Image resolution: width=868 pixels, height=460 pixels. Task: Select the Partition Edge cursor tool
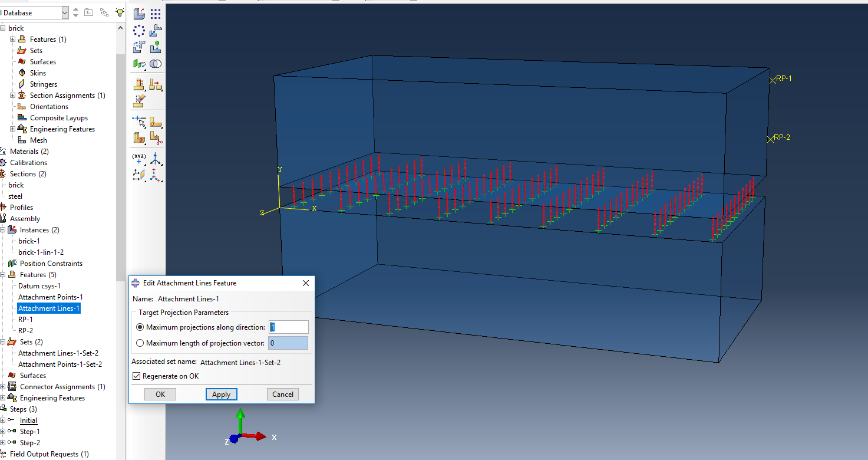(x=140, y=122)
